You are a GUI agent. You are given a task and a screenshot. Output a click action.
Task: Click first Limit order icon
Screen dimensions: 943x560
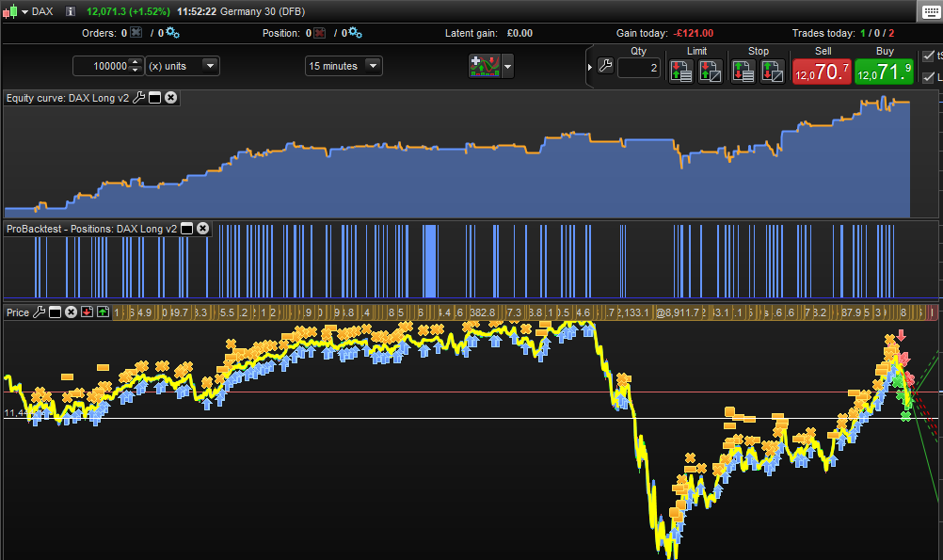point(681,71)
